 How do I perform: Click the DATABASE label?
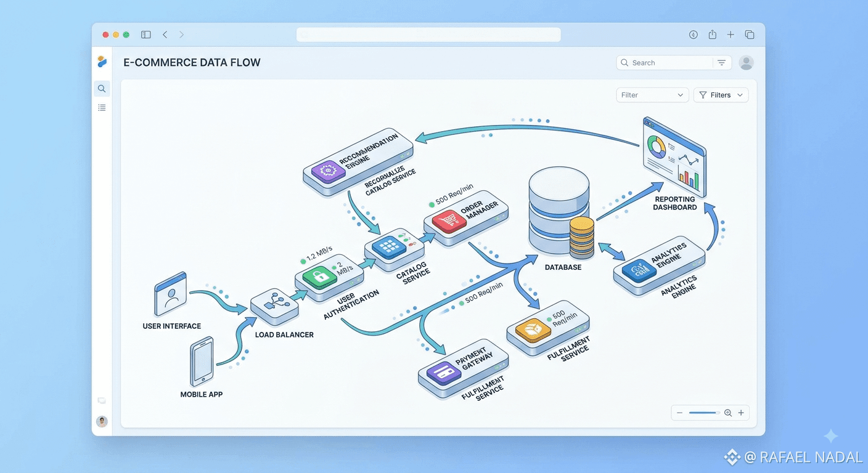pos(563,267)
